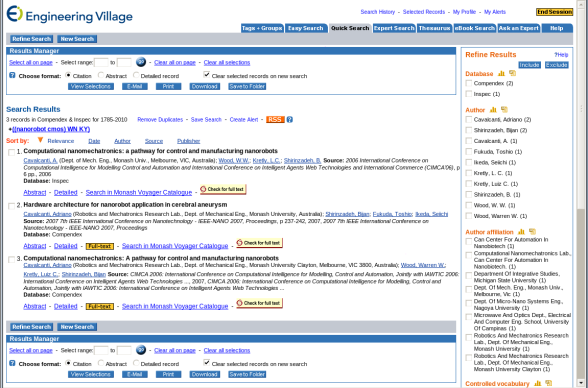This screenshot has width=588, height=388.
Task: Switch to the Expert Search tab
Action: tap(394, 28)
